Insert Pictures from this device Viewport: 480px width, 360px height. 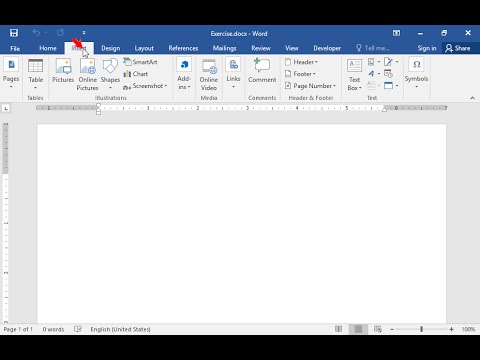pyautogui.click(x=63, y=71)
